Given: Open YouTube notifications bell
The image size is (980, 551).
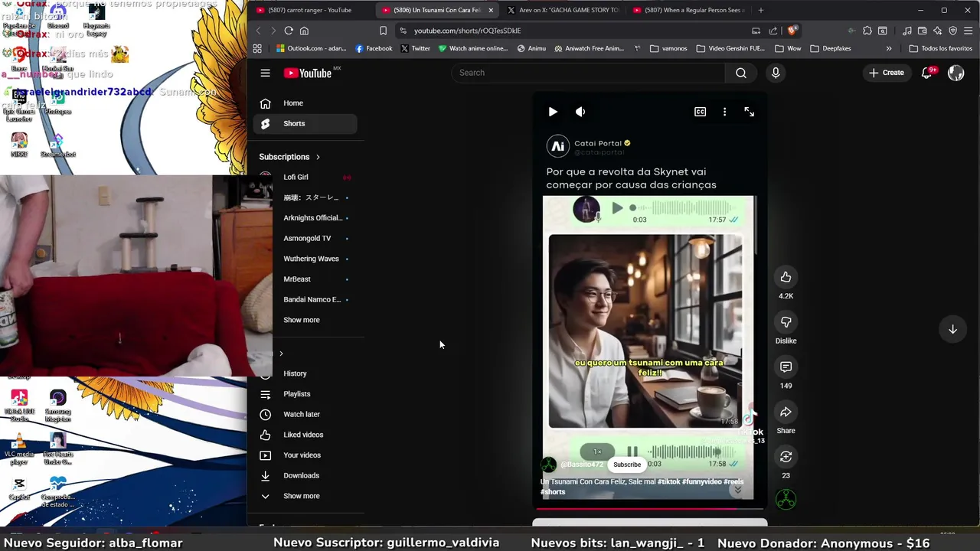Looking at the screenshot, I should (x=927, y=73).
